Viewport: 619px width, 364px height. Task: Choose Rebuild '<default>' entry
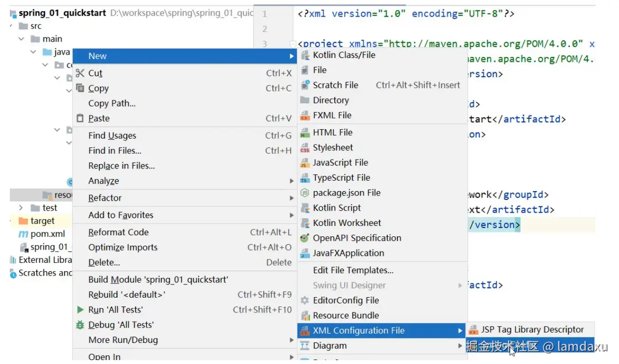tap(185, 295)
